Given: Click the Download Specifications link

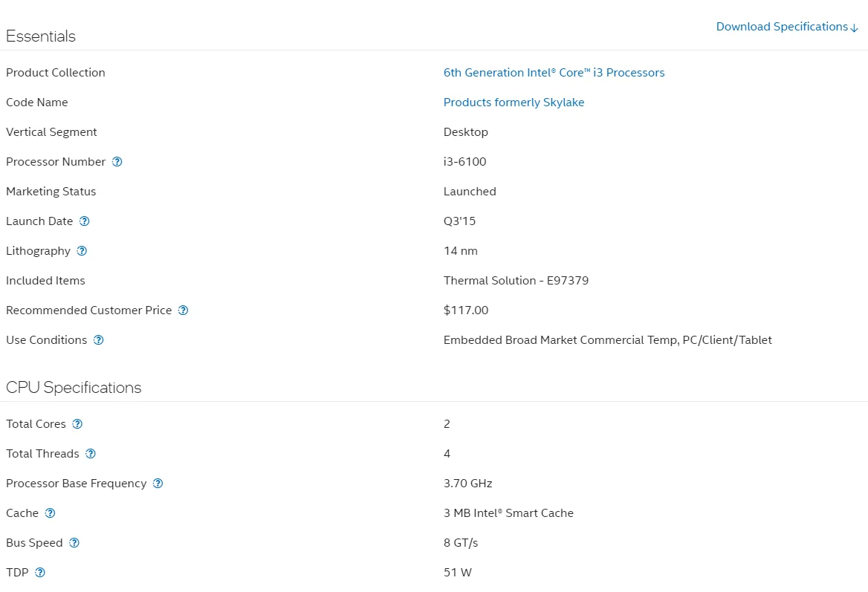Looking at the screenshot, I should tap(786, 27).
